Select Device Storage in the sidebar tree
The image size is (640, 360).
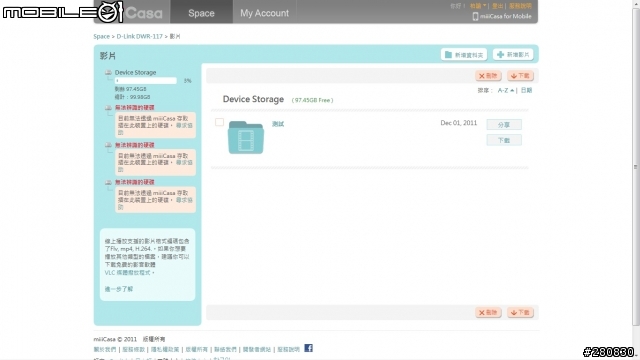[x=135, y=72]
